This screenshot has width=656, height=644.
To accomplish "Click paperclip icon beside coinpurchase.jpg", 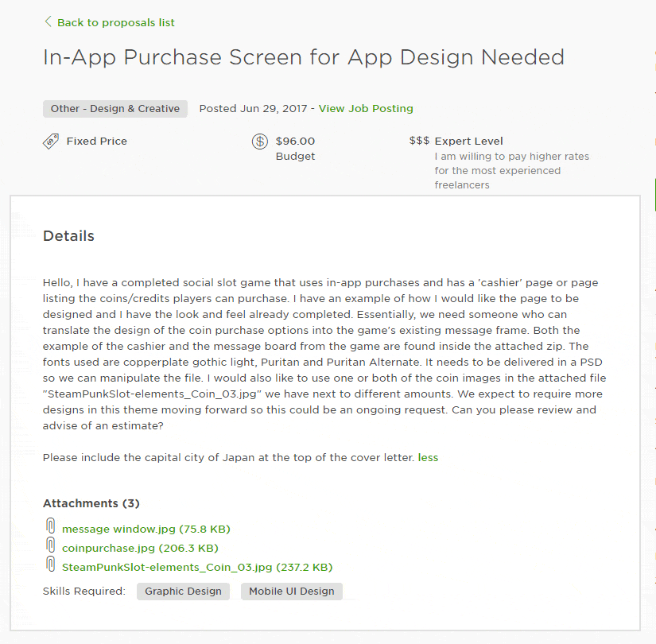I will (x=51, y=546).
